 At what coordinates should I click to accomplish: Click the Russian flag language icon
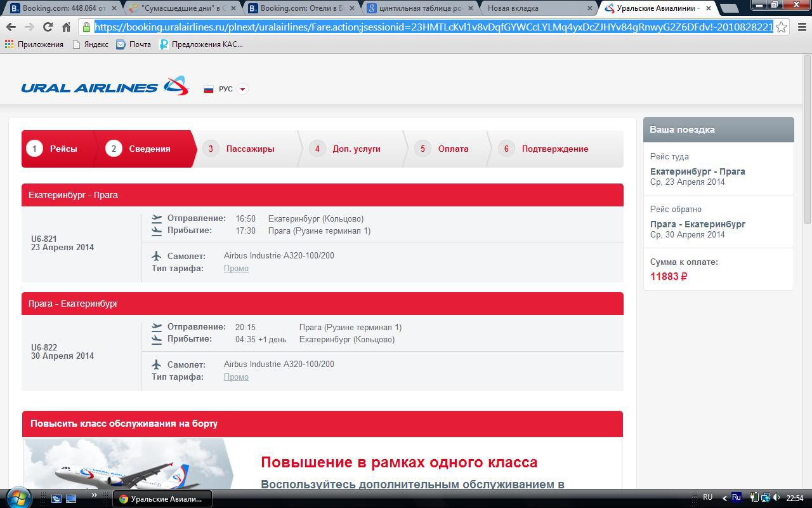click(208, 89)
